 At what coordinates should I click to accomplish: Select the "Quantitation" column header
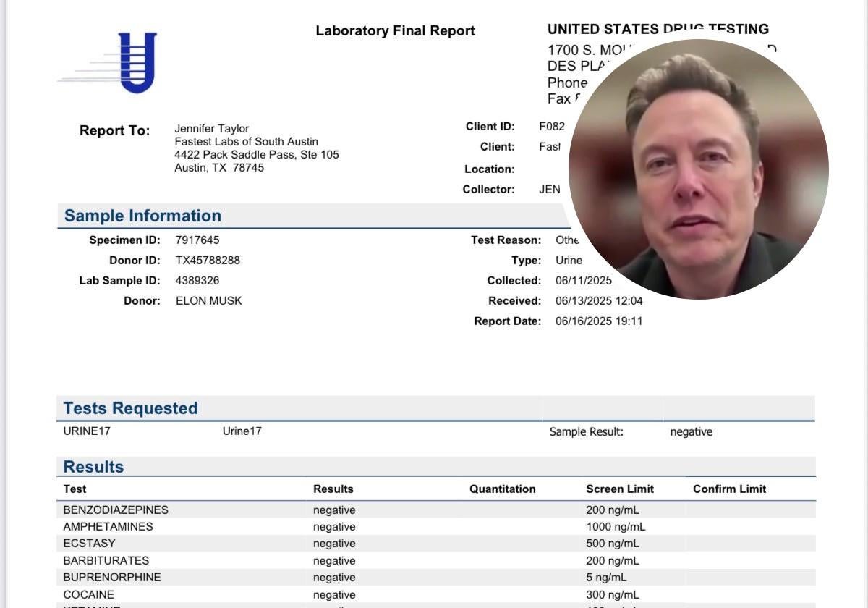[503, 489]
